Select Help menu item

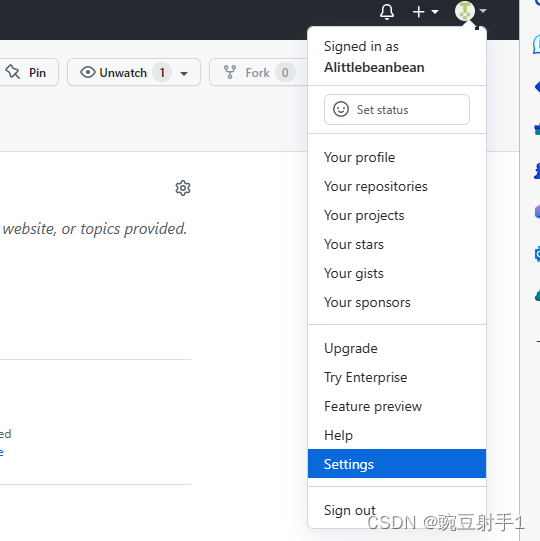tap(396, 435)
